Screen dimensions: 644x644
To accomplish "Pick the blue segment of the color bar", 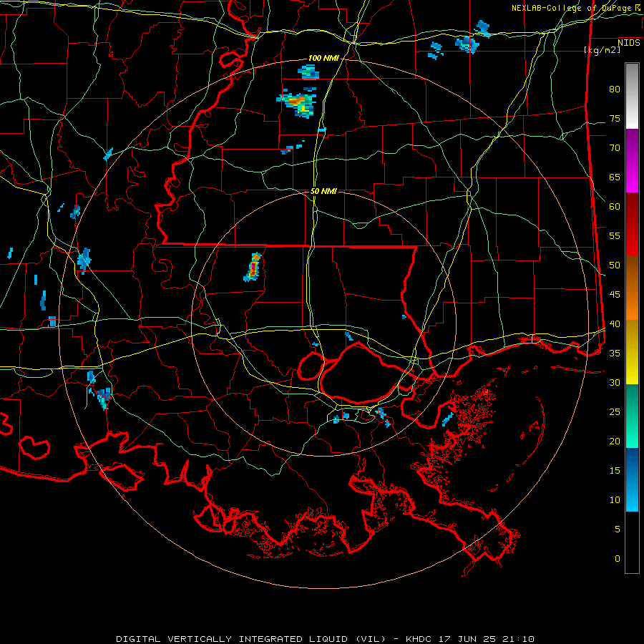I will coord(632,479).
